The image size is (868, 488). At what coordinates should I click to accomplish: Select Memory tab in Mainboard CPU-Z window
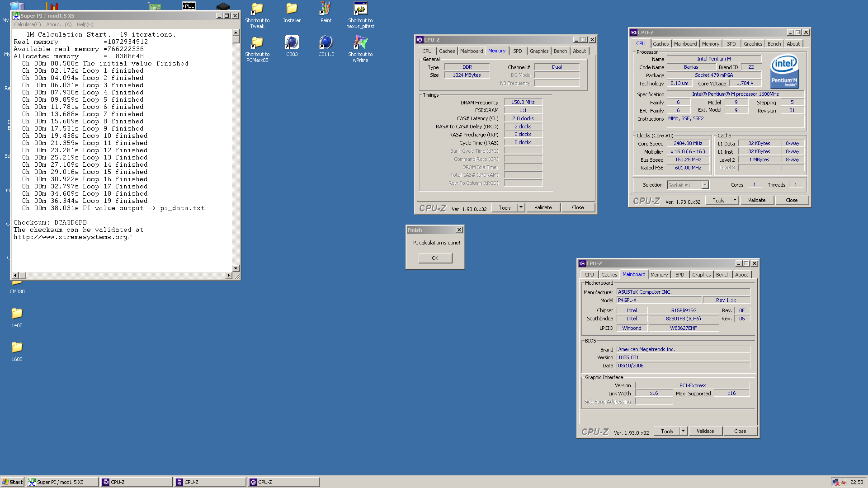click(659, 275)
